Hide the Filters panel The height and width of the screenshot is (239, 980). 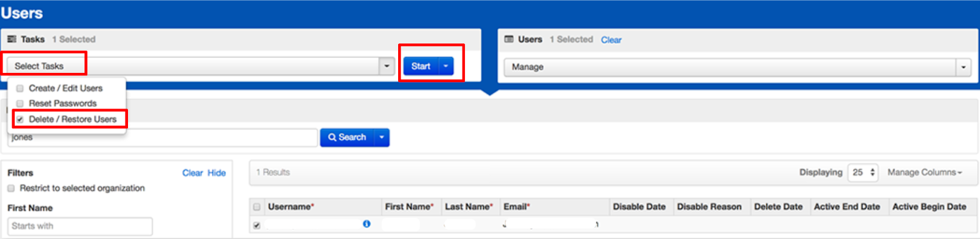tap(217, 173)
